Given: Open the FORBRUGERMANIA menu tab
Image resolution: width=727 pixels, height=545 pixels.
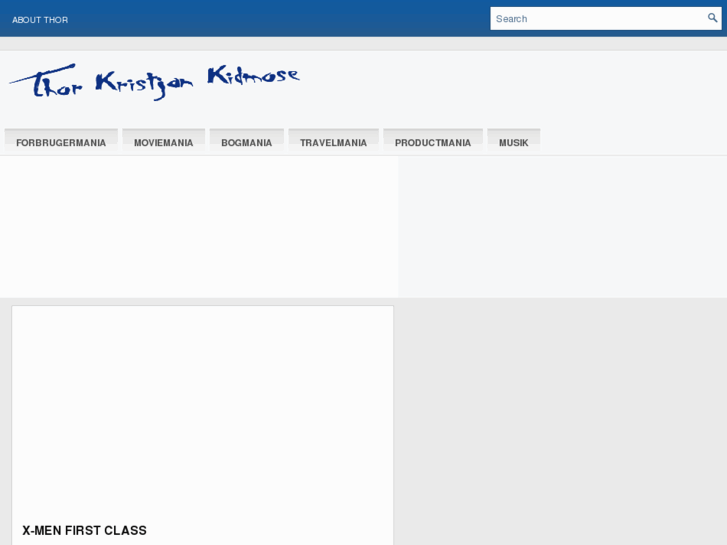Looking at the screenshot, I should pyautogui.click(x=61, y=141).
